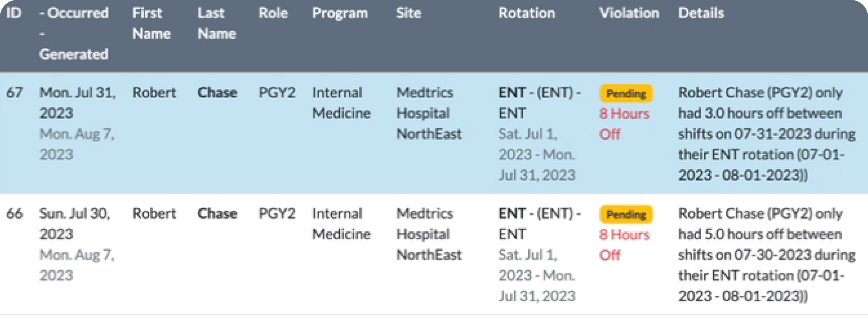The image size is (868, 319).
Task: Select the row with ID 67
Action: (x=14, y=93)
